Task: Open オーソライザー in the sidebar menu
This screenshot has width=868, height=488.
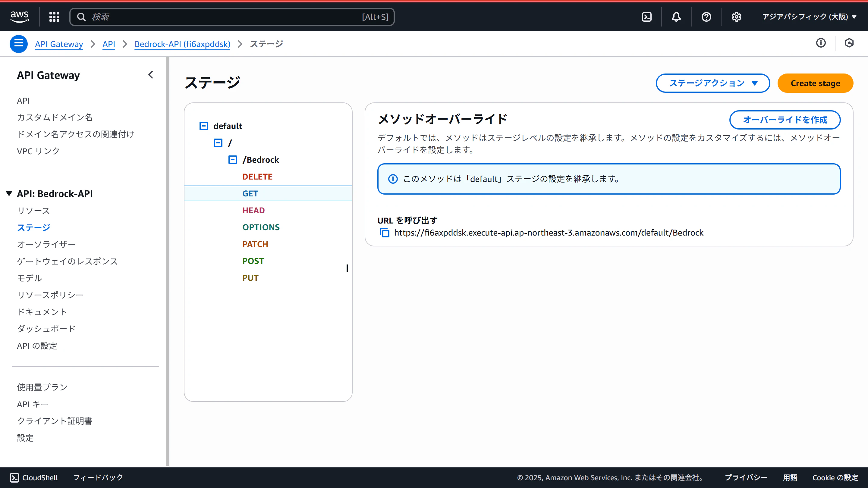Action: (x=46, y=245)
